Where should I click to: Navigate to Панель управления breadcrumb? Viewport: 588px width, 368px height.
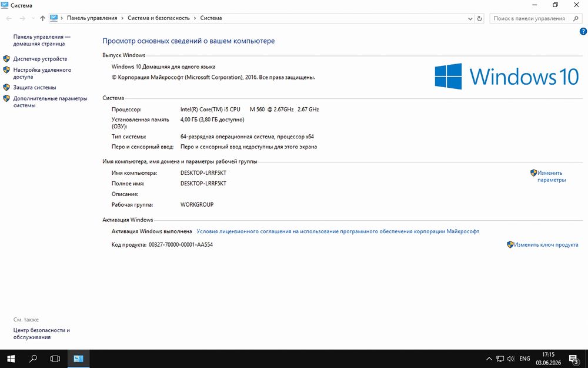point(92,18)
